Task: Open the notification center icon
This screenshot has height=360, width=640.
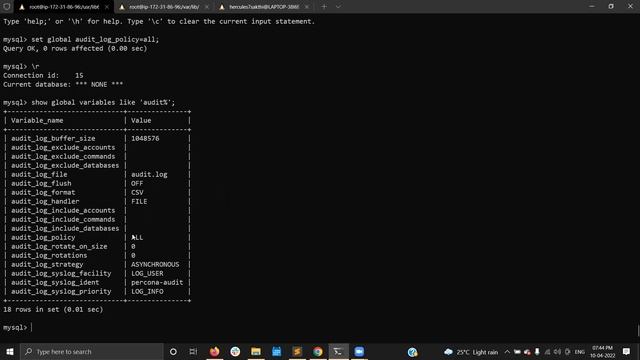Action: coord(626,351)
